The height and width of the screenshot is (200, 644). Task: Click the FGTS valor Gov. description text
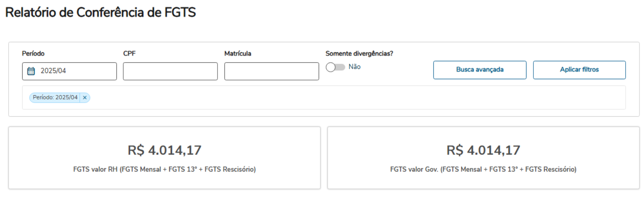coord(483,169)
